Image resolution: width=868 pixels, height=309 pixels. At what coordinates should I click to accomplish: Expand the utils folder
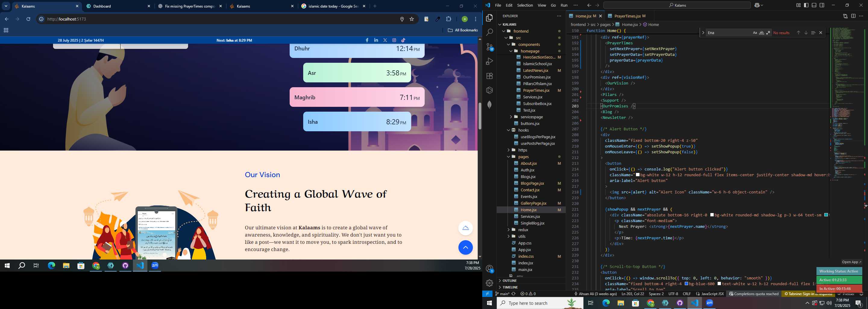(x=531, y=237)
